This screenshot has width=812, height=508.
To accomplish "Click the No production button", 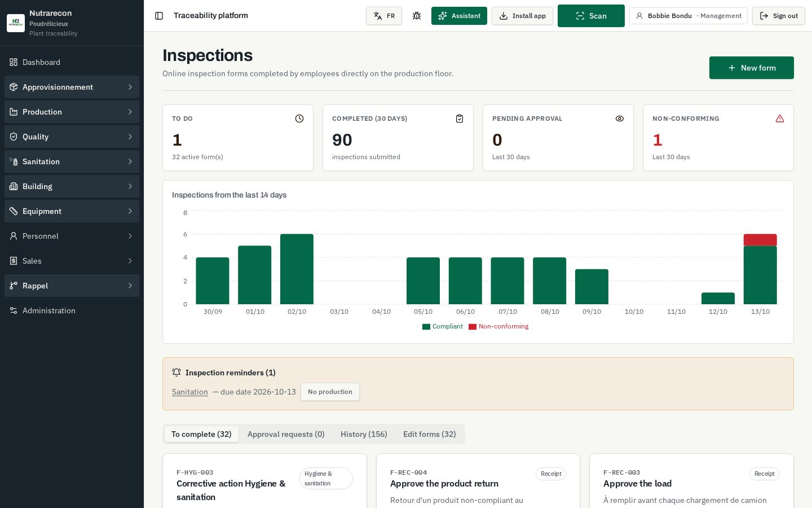I will point(330,392).
